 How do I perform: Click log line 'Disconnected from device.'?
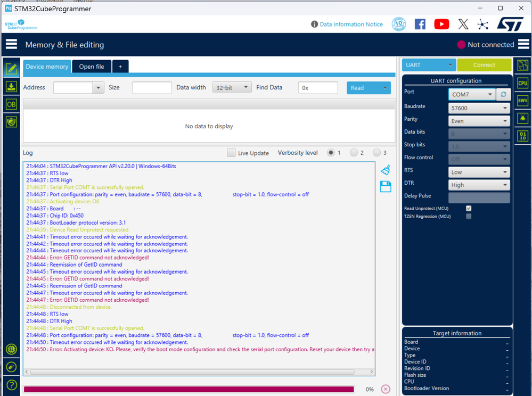tap(69, 307)
